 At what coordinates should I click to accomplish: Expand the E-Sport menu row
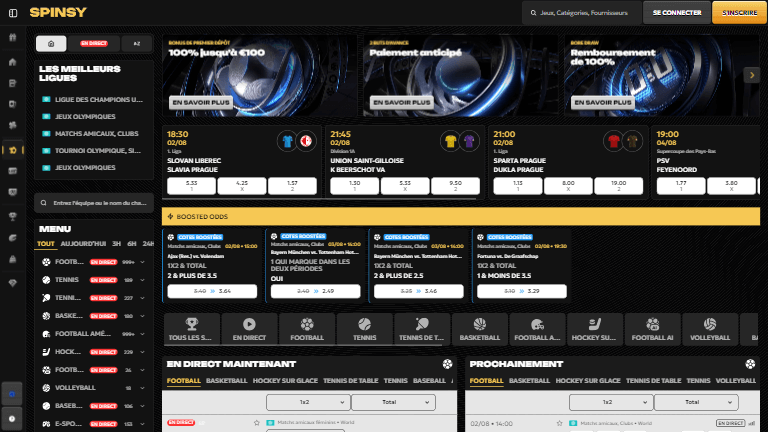tap(94, 424)
